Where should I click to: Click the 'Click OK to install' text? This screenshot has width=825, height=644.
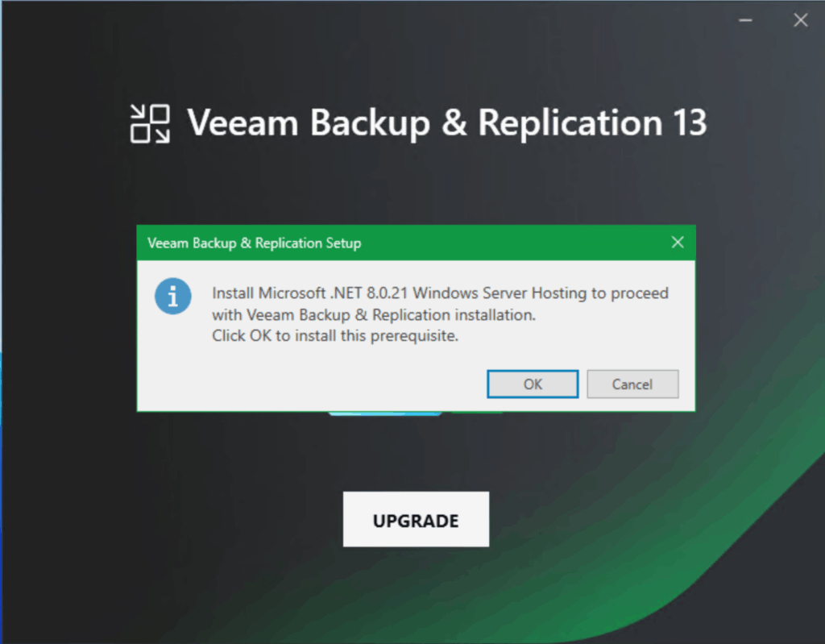click(x=335, y=336)
